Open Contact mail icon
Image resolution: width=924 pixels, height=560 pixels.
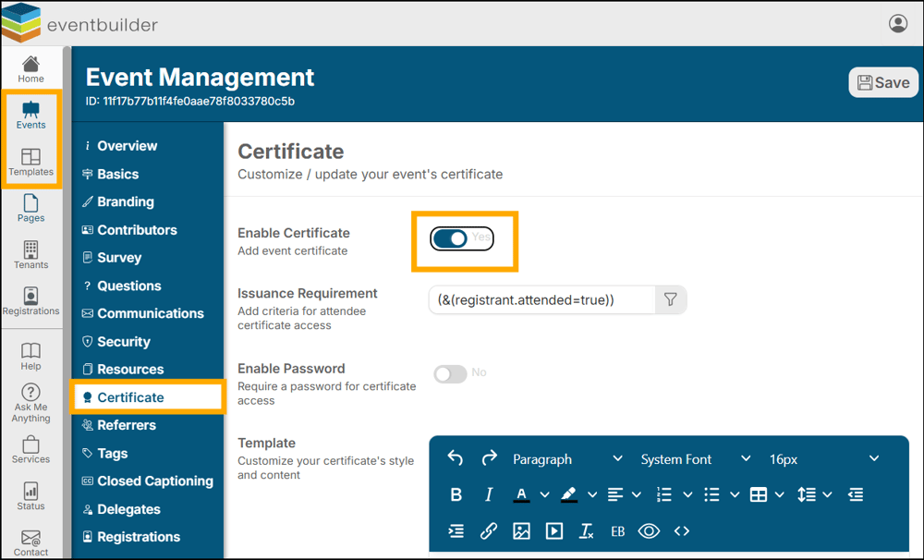[x=30, y=543]
